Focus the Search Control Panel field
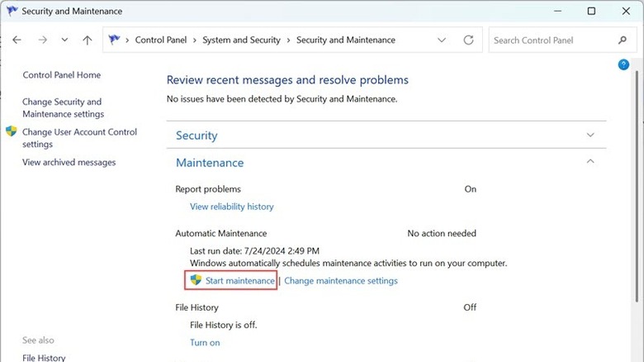Screen dimensions: 644x362 tap(549, 40)
